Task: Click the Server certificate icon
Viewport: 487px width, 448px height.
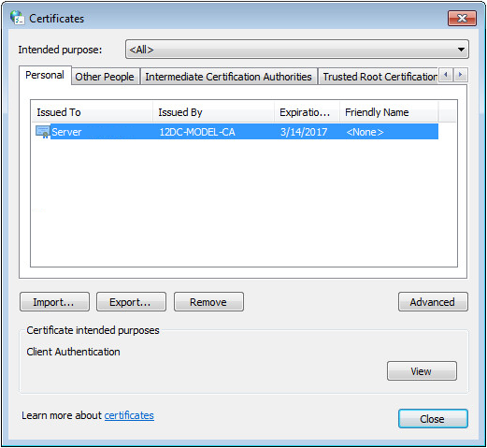Action: coord(43,132)
